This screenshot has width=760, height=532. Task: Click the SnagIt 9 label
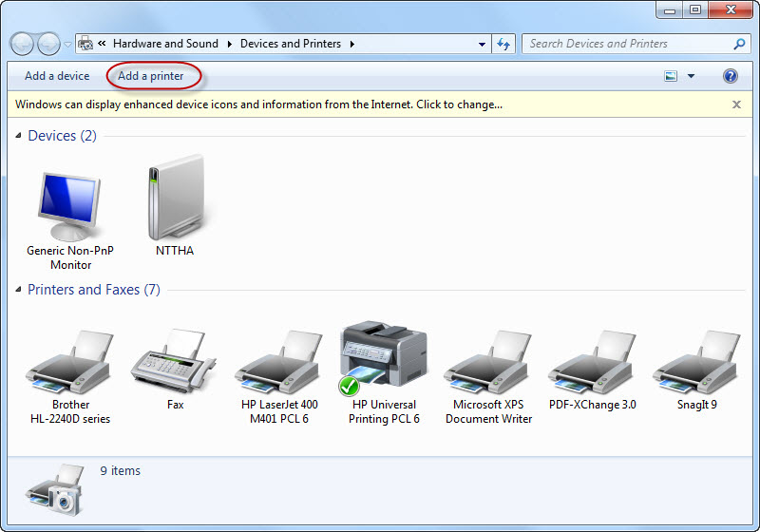(696, 405)
